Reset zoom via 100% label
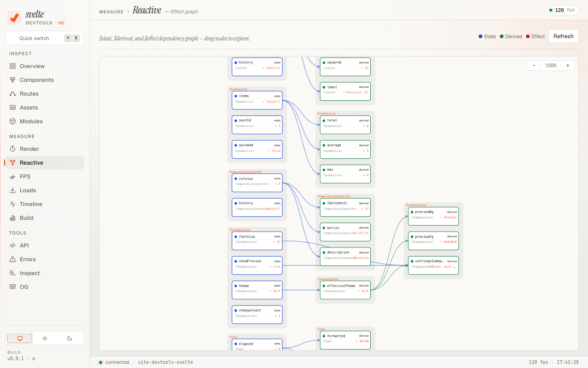The height and width of the screenshot is (368, 588). click(551, 66)
